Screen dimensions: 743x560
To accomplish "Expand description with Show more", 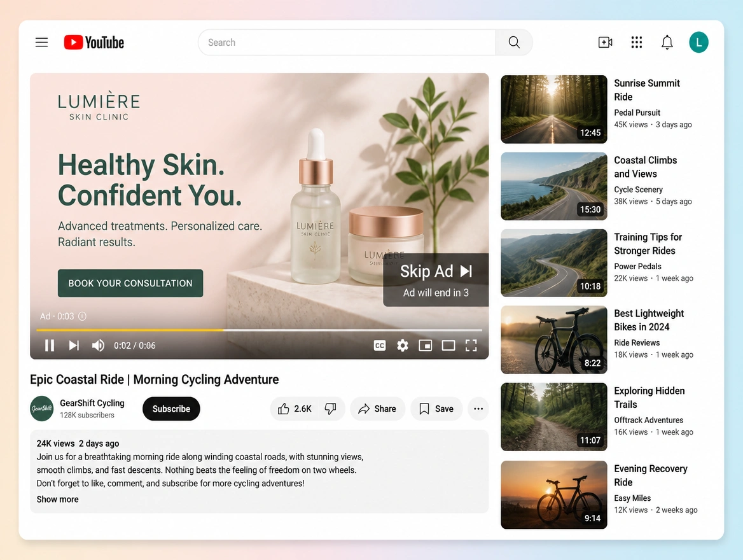I will tap(57, 500).
